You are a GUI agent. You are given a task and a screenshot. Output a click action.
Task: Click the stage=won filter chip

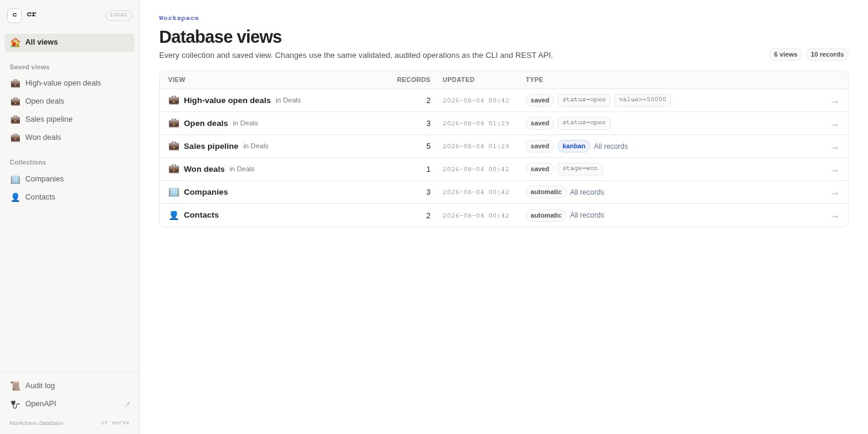(580, 169)
